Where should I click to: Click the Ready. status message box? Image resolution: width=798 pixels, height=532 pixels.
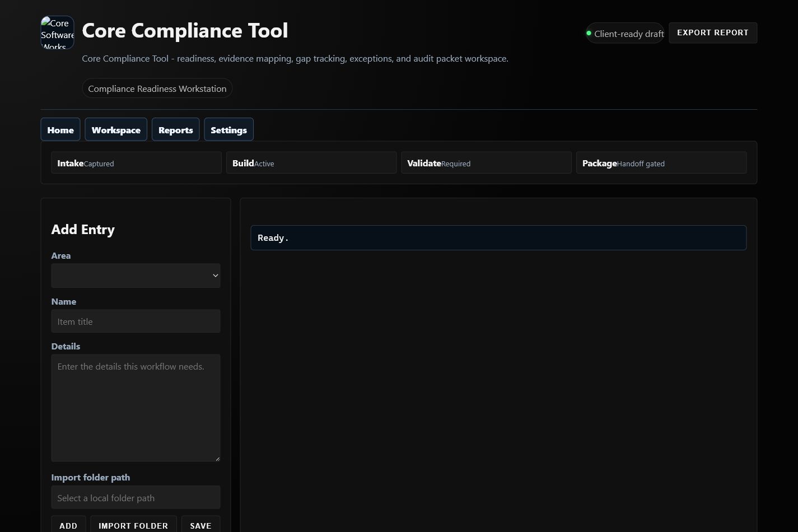click(x=498, y=237)
